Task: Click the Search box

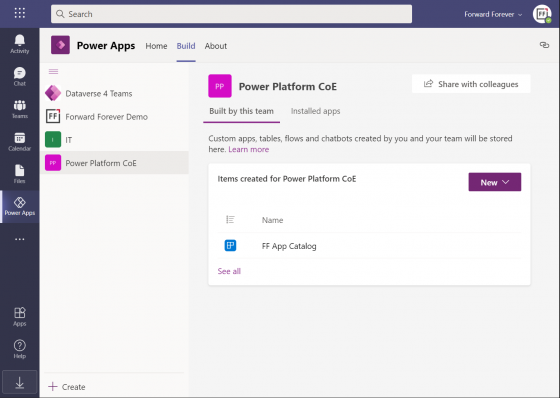Action: [x=231, y=14]
